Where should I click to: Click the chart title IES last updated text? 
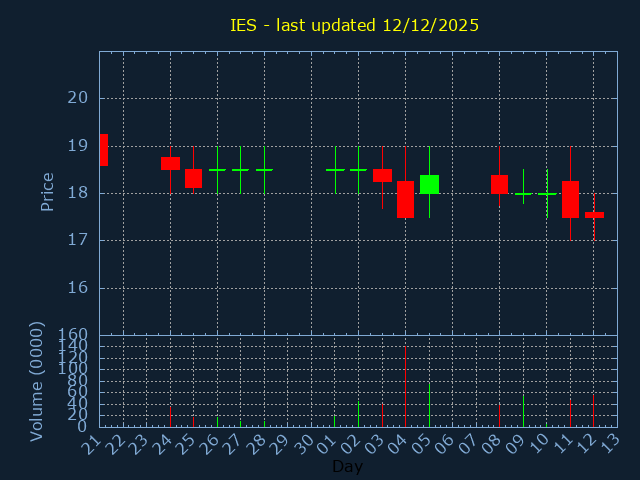pyautogui.click(x=354, y=25)
